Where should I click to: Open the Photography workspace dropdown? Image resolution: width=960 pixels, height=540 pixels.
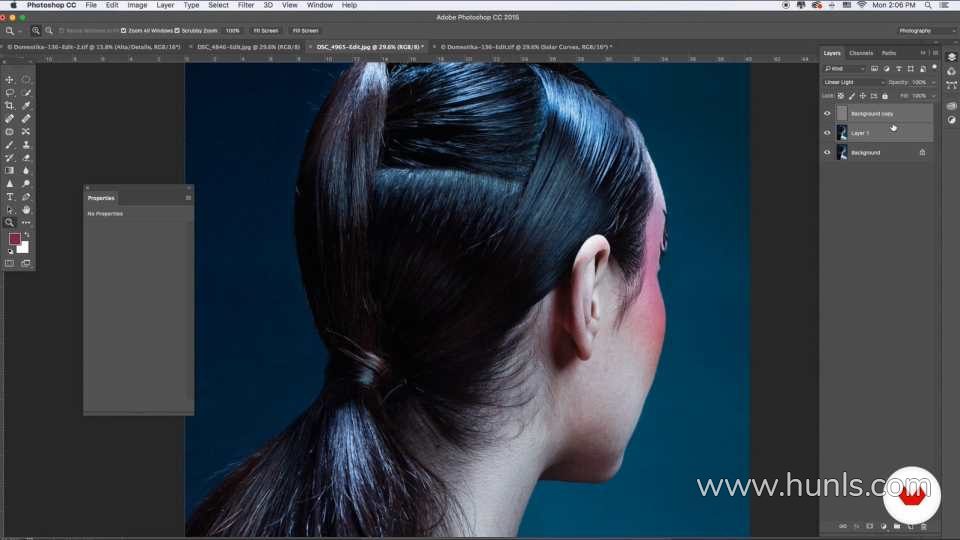(x=926, y=31)
